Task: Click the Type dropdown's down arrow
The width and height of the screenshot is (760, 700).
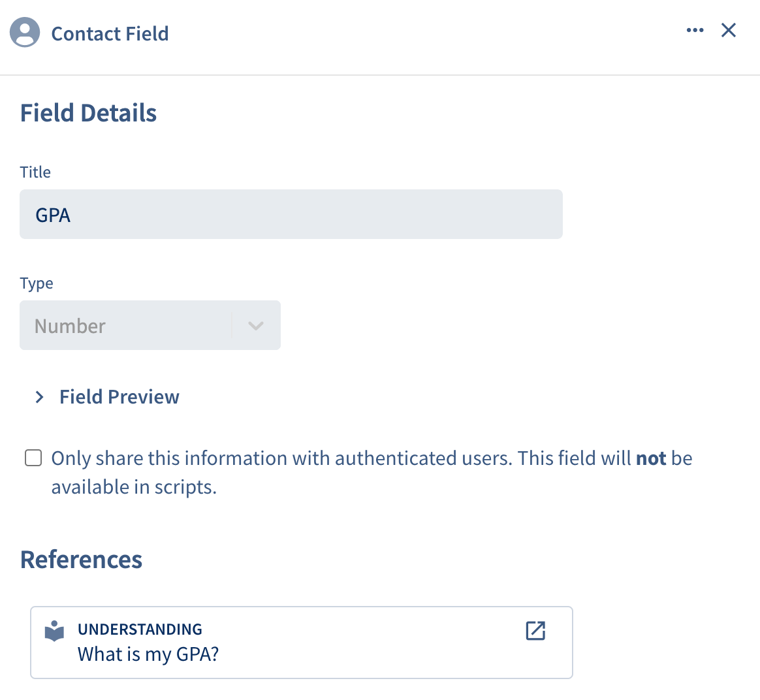Action: click(256, 326)
